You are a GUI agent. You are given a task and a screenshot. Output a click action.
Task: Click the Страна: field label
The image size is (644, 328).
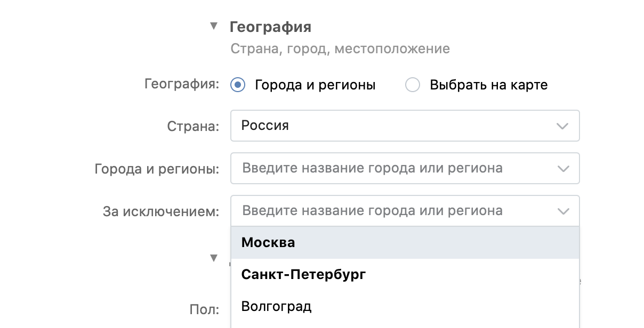tap(193, 126)
